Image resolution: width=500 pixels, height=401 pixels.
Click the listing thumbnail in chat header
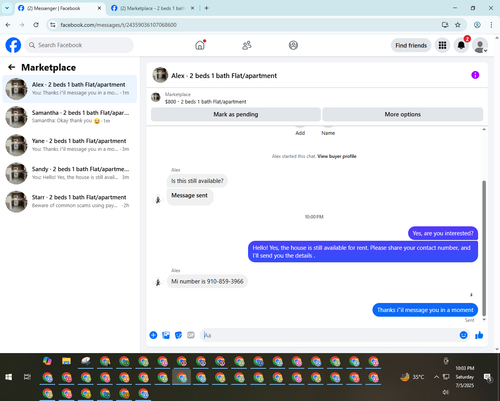click(x=156, y=97)
